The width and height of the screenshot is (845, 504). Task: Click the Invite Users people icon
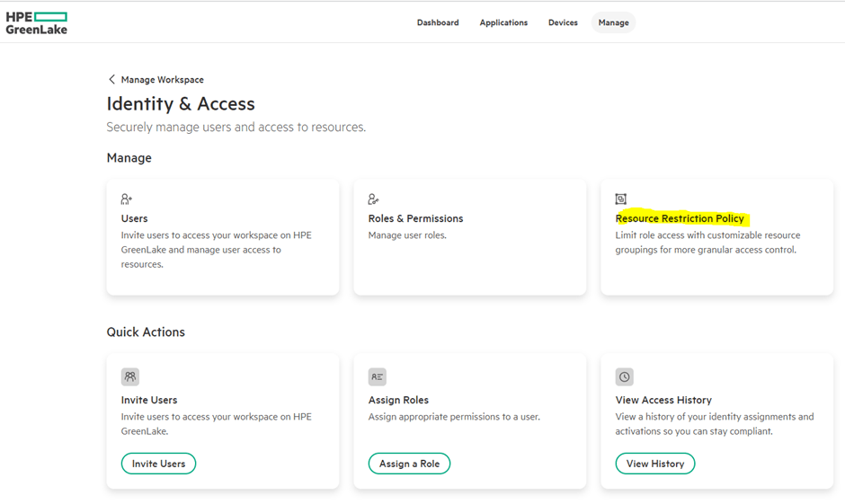tap(130, 376)
